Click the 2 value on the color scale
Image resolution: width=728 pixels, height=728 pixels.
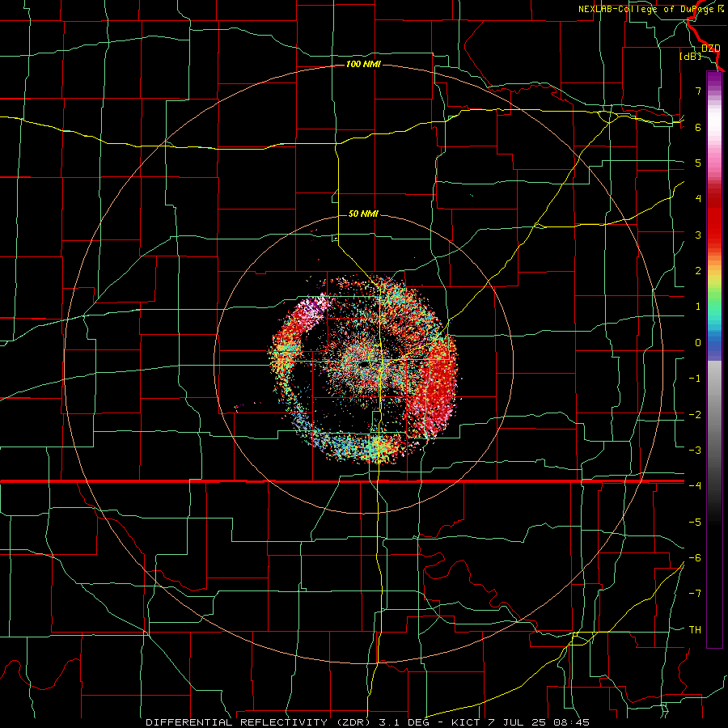pos(698,271)
